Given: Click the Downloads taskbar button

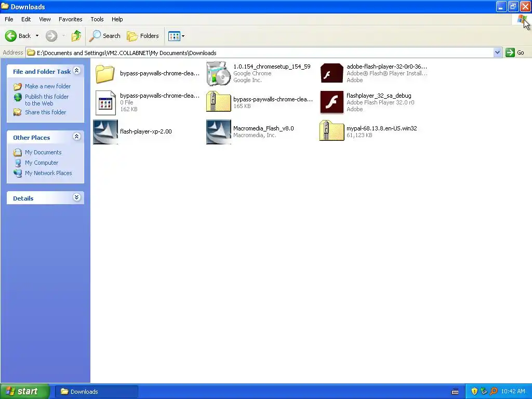Looking at the screenshot, I should click(96, 392).
